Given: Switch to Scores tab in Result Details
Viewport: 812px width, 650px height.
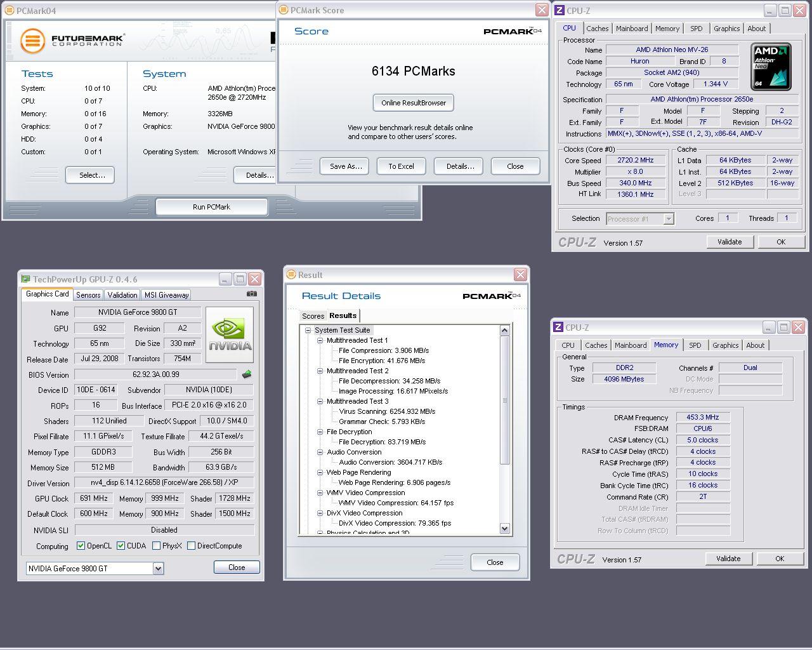Looking at the screenshot, I should tap(313, 316).
